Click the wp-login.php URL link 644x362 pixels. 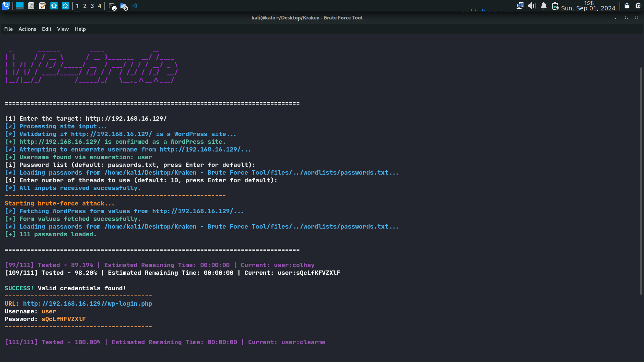(88, 304)
